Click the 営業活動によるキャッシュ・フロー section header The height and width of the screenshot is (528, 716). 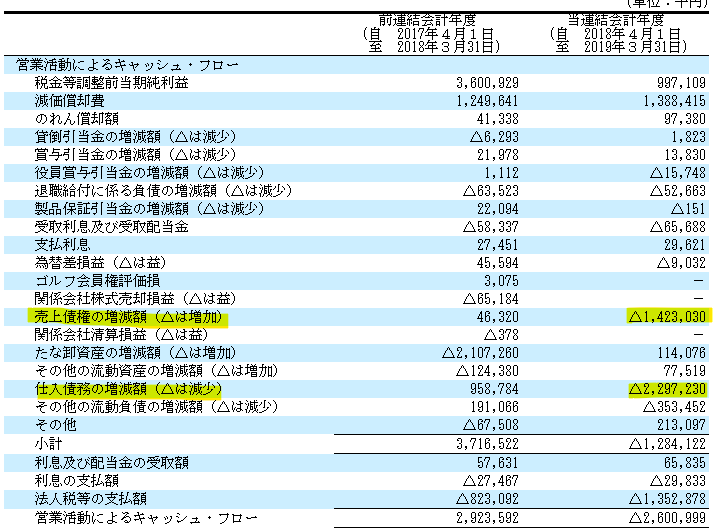click(x=127, y=65)
